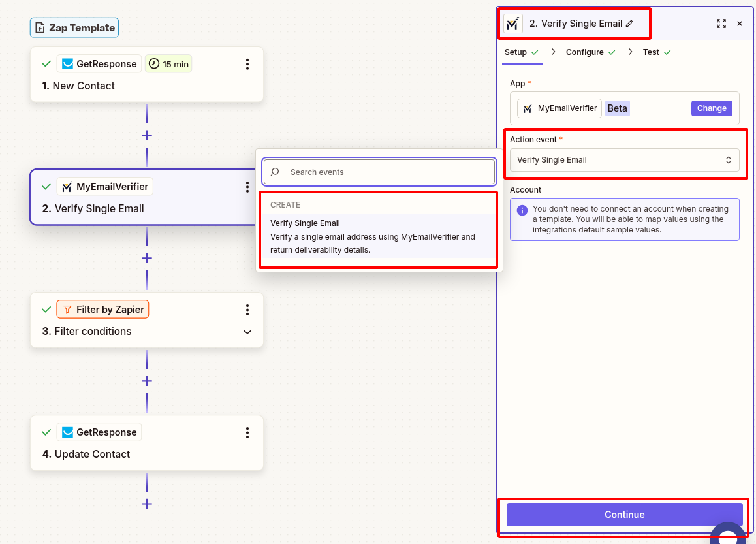Click the Continue button
The width and height of the screenshot is (756, 544).
623,514
